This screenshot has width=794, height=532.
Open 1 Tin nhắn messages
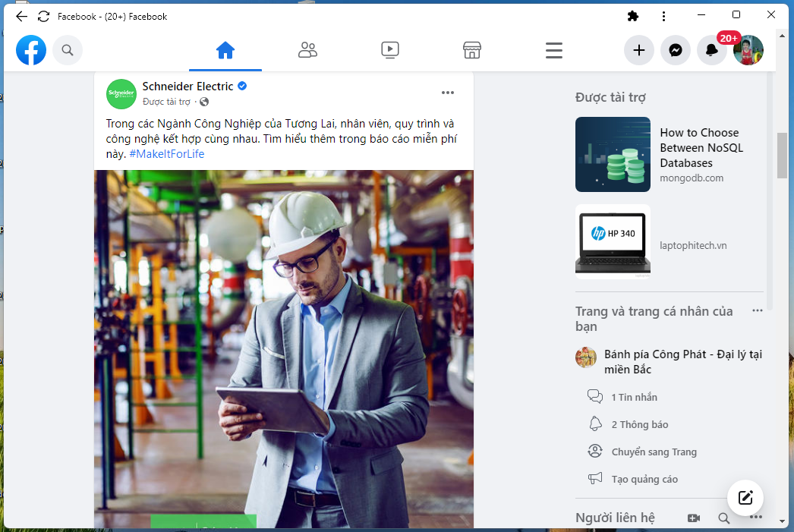634,398
